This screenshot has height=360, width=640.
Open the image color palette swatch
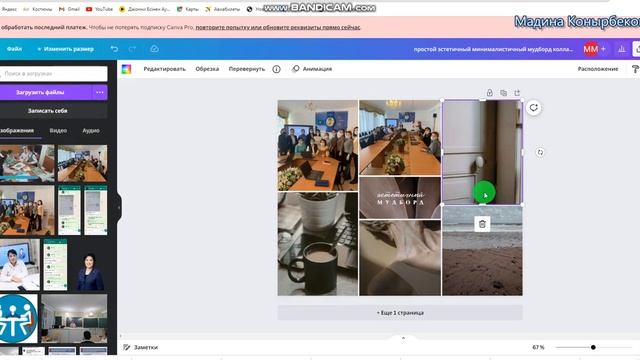(x=127, y=69)
